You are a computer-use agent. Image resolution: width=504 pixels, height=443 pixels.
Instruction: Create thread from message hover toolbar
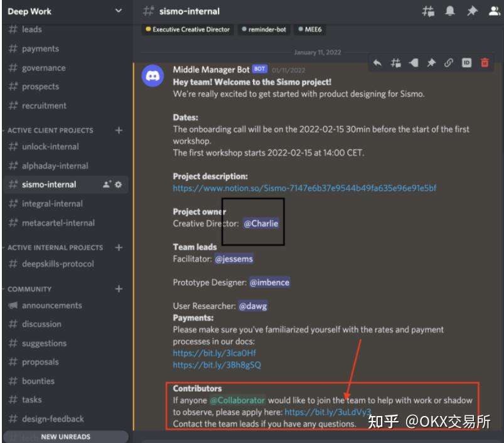click(395, 63)
